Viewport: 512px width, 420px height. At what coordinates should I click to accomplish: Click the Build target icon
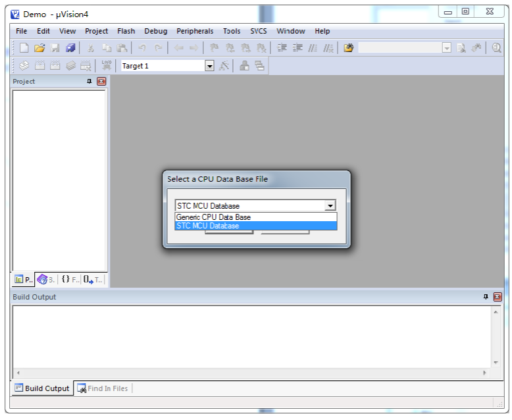tap(39, 66)
